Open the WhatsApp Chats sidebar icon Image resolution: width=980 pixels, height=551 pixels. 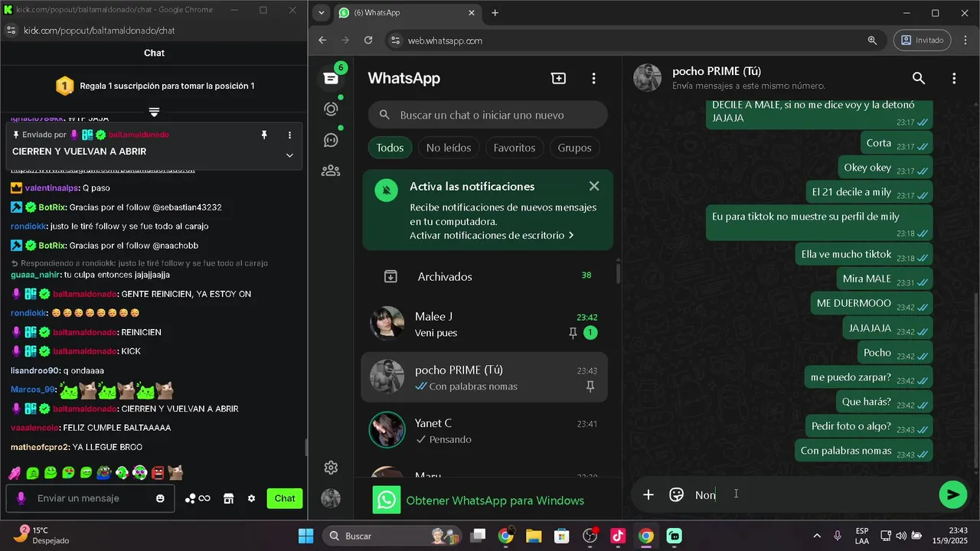pyautogui.click(x=331, y=78)
